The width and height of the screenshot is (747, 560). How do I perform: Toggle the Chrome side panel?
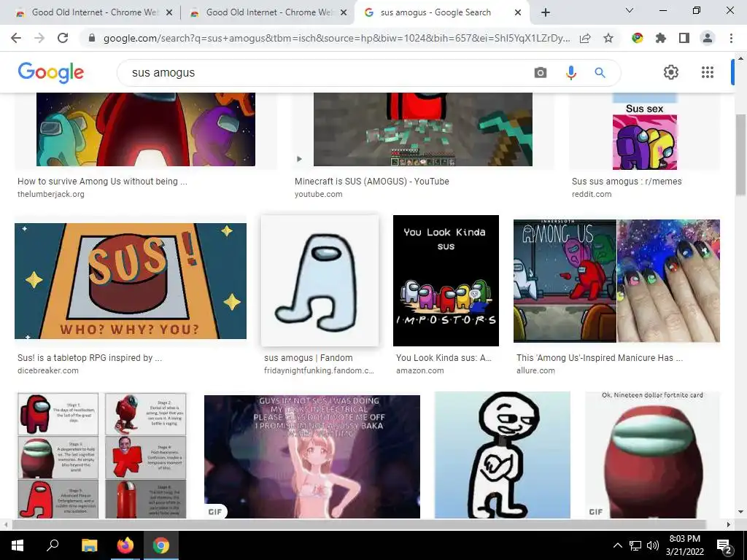click(684, 38)
